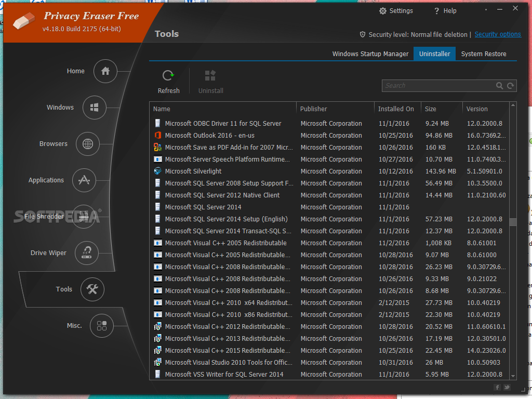Switch to Windows Startup Manager tab

coord(370,54)
